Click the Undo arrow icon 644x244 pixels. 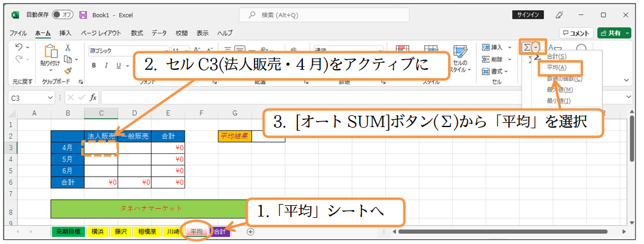19,47
